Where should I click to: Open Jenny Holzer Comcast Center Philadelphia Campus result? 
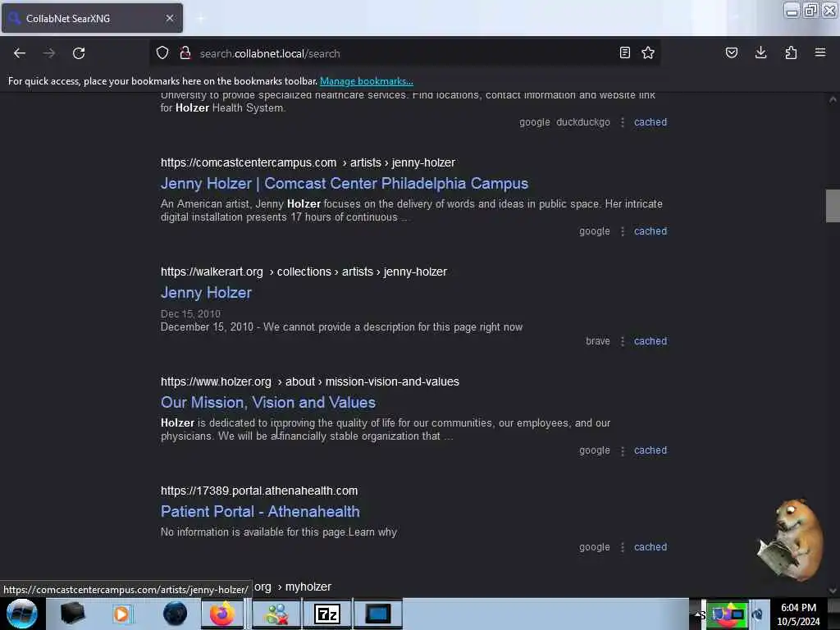(x=345, y=183)
